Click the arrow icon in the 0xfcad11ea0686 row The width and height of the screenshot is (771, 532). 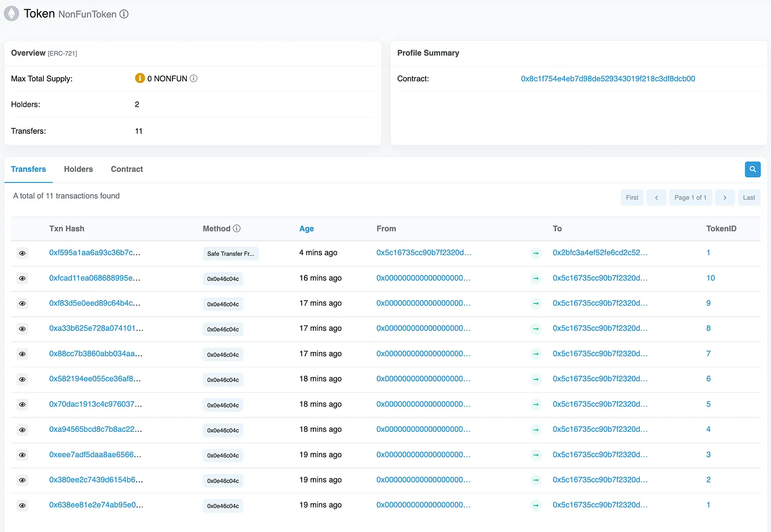click(536, 279)
